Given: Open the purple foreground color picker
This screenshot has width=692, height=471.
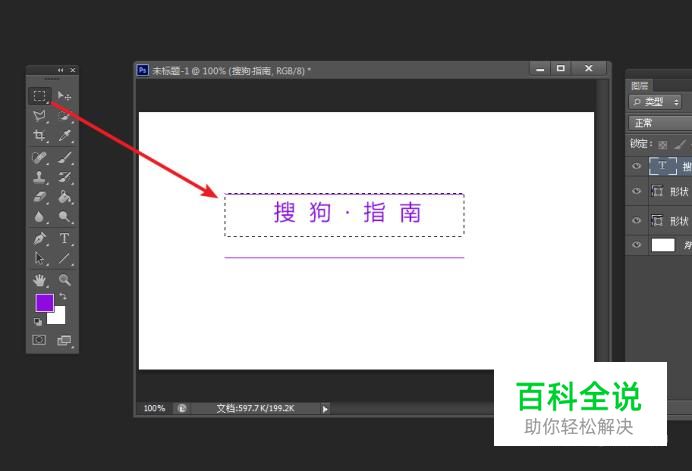Looking at the screenshot, I should [x=44, y=302].
